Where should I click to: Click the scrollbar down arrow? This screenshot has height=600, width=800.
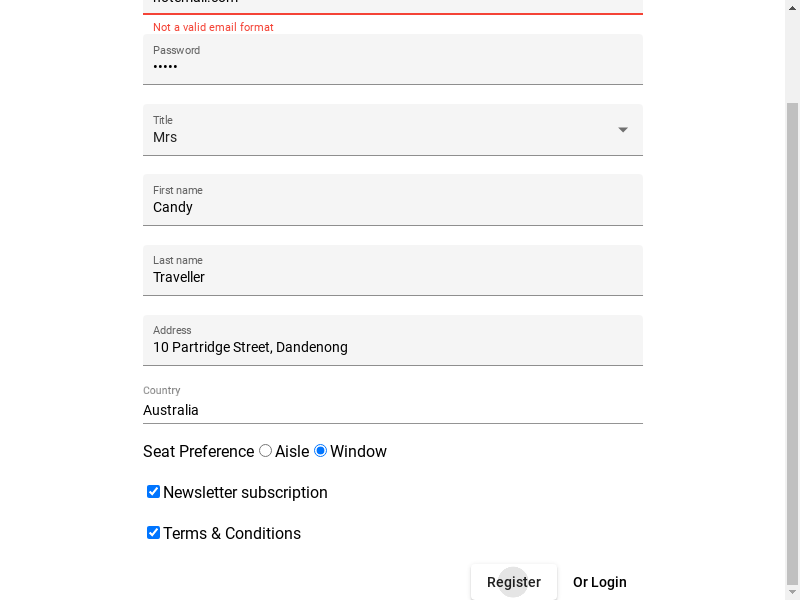click(792, 592)
